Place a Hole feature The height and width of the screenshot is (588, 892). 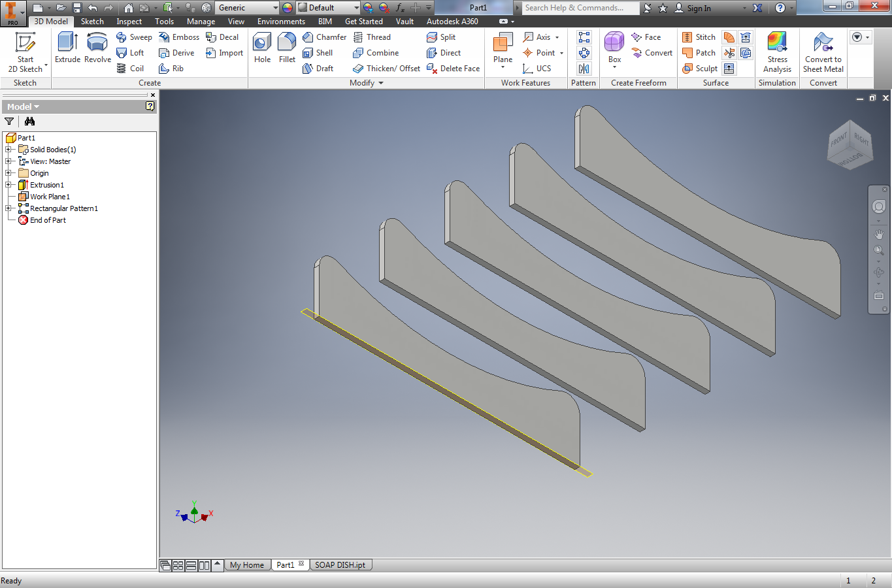[x=262, y=48]
